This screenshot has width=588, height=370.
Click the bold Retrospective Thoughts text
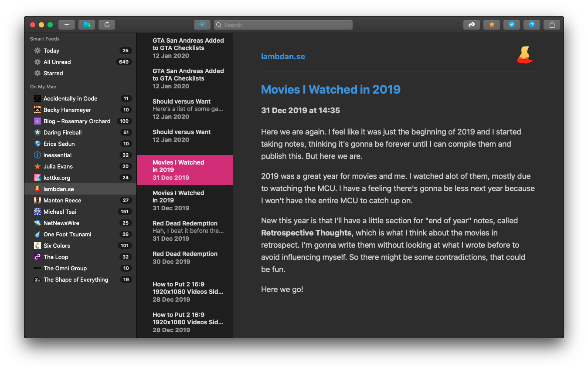306,232
